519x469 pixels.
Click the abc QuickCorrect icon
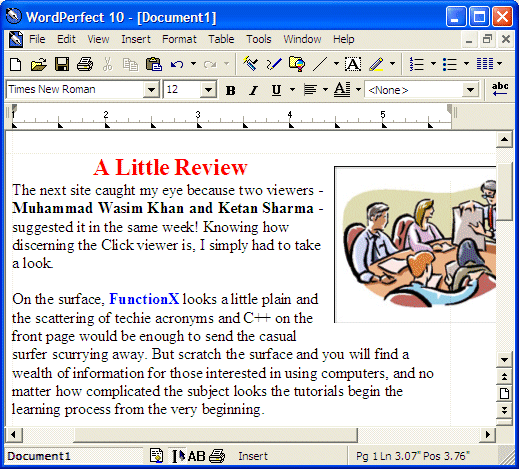pyautogui.click(x=500, y=89)
